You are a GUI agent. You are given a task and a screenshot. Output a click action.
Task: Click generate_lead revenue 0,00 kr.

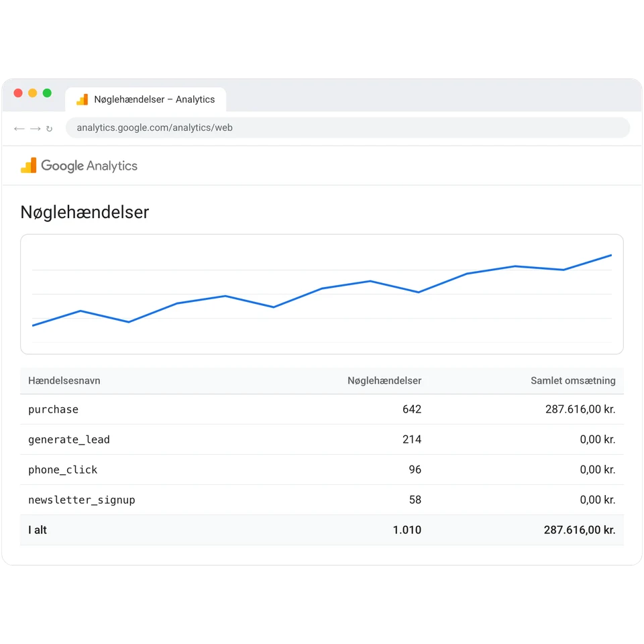pyautogui.click(x=598, y=439)
